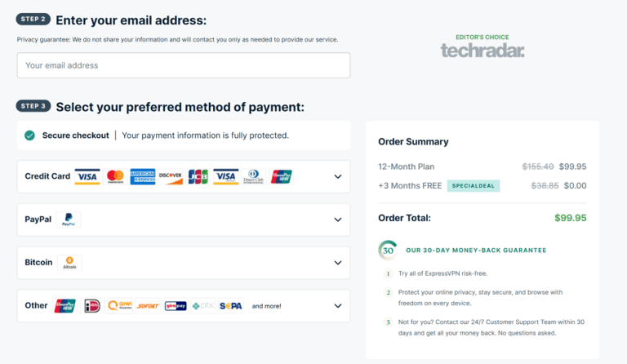Click the green Secure checkout checkmark
Screen dimensions: 627x364
pyautogui.click(x=29, y=135)
